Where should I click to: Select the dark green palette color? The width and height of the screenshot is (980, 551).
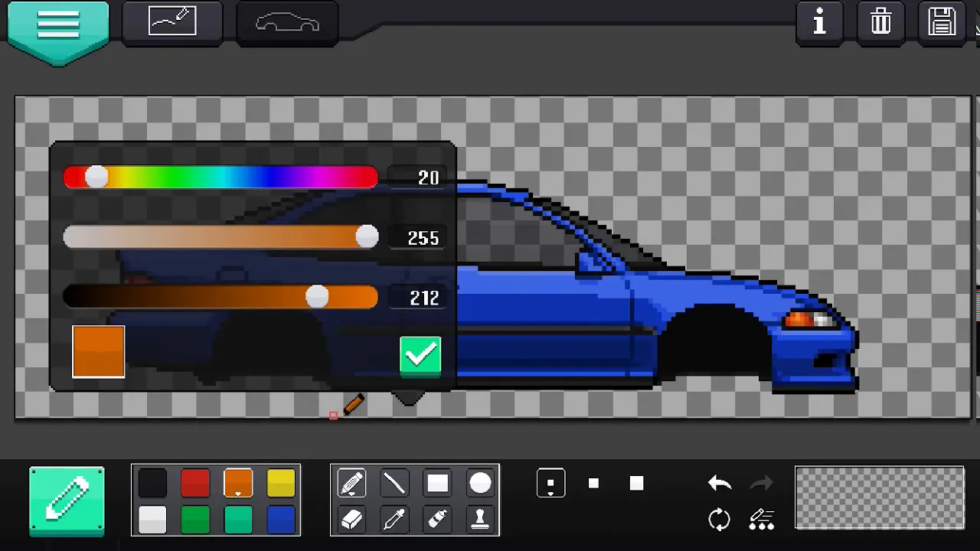point(195,520)
